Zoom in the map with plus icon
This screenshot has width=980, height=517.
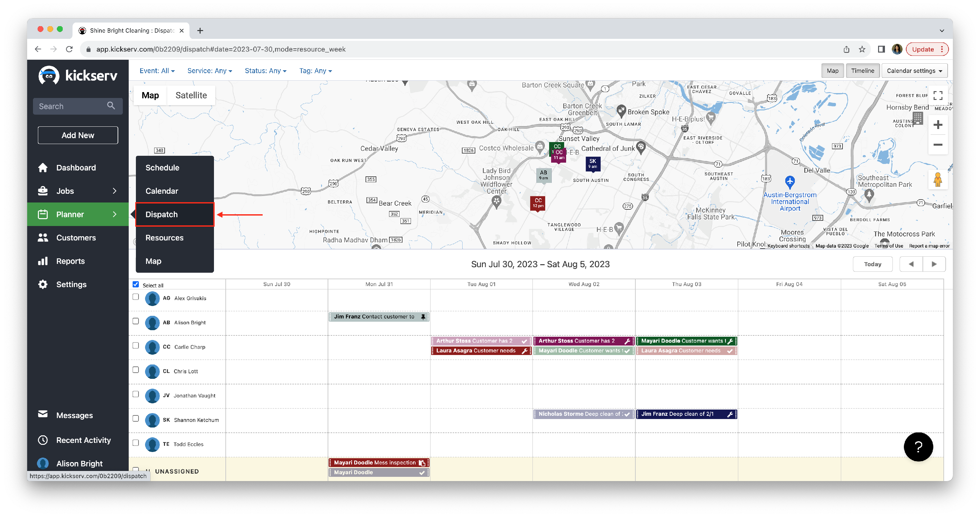938,125
